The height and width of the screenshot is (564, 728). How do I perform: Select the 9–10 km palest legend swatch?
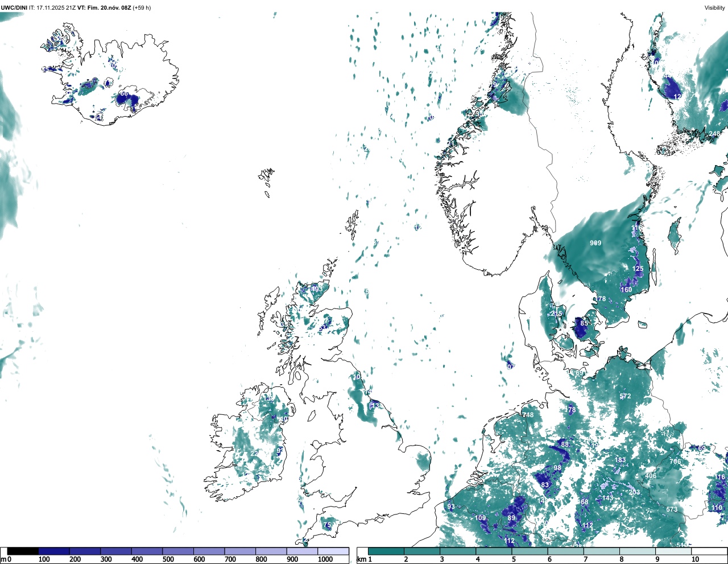coord(673,551)
